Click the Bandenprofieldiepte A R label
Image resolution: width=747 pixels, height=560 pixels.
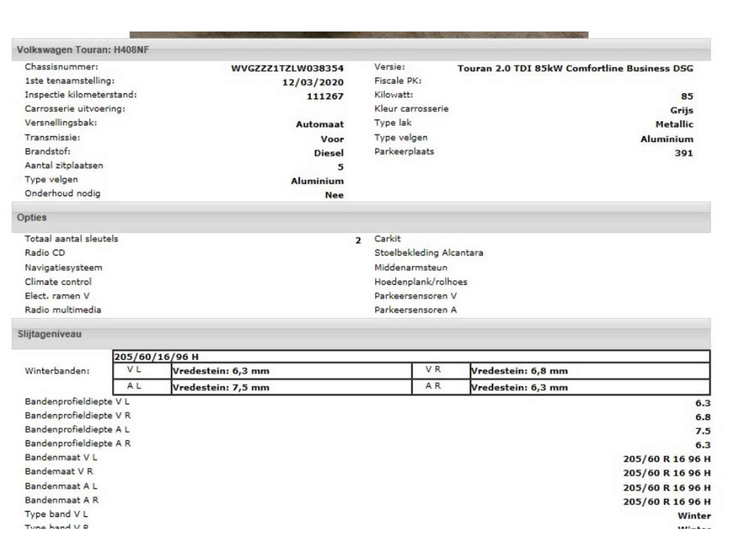pyautogui.click(x=77, y=443)
